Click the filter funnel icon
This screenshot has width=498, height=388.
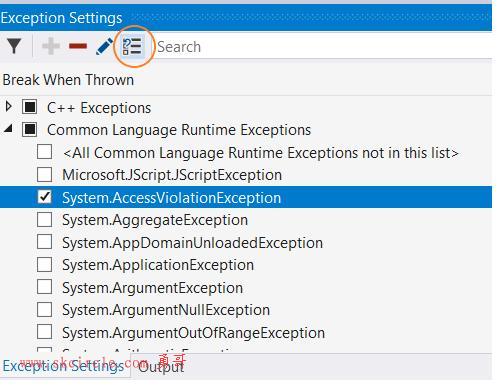pos(14,46)
